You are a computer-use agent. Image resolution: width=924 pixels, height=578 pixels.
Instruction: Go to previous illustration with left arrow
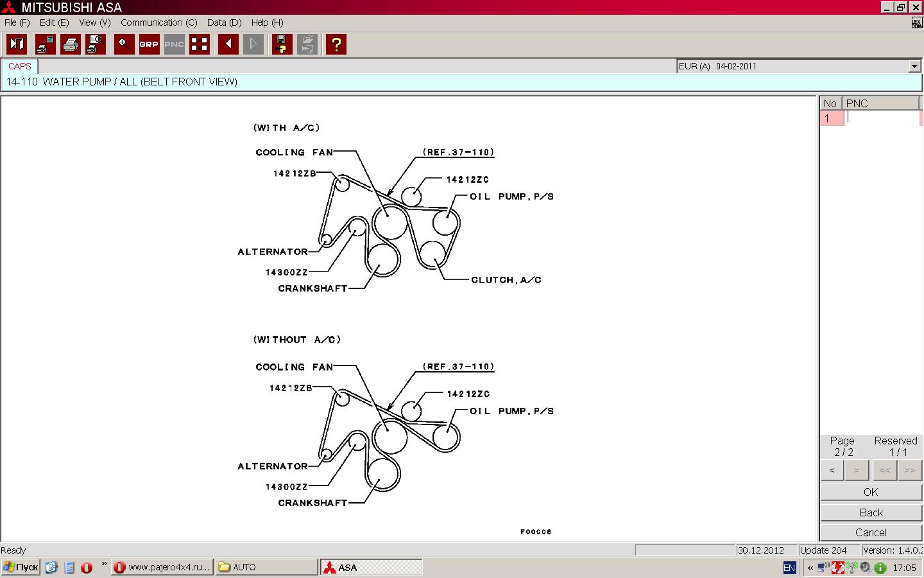(x=228, y=44)
